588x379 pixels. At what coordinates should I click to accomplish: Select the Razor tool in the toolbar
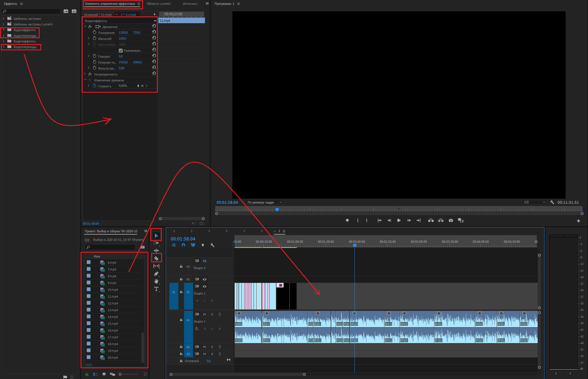tap(156, 258)
